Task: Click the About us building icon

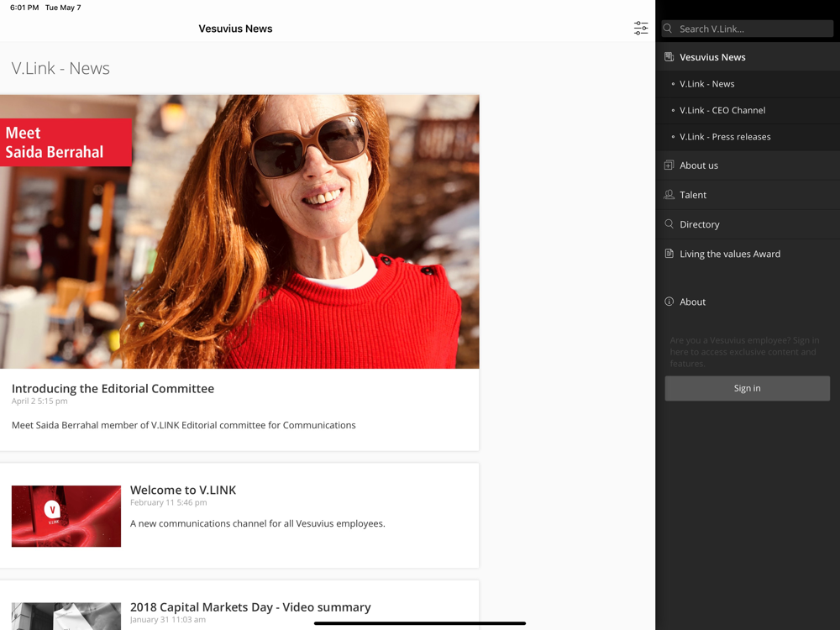Action: tap(669, 165)
